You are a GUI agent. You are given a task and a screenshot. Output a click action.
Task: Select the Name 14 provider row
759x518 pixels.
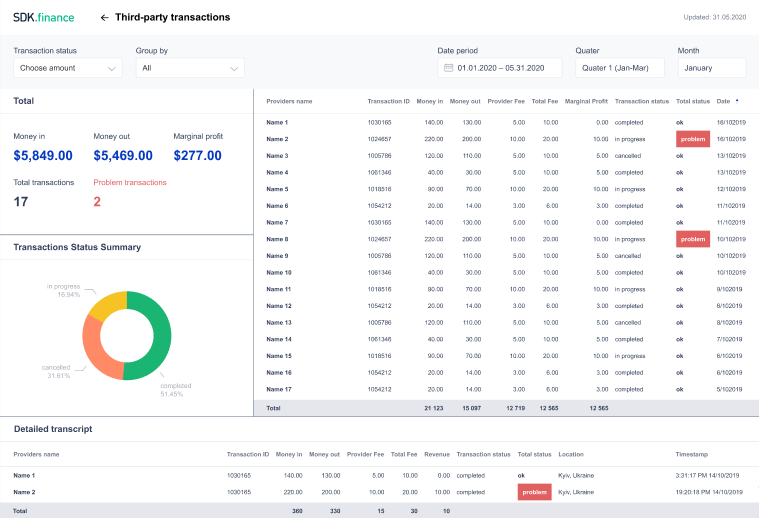click(506, 339)
